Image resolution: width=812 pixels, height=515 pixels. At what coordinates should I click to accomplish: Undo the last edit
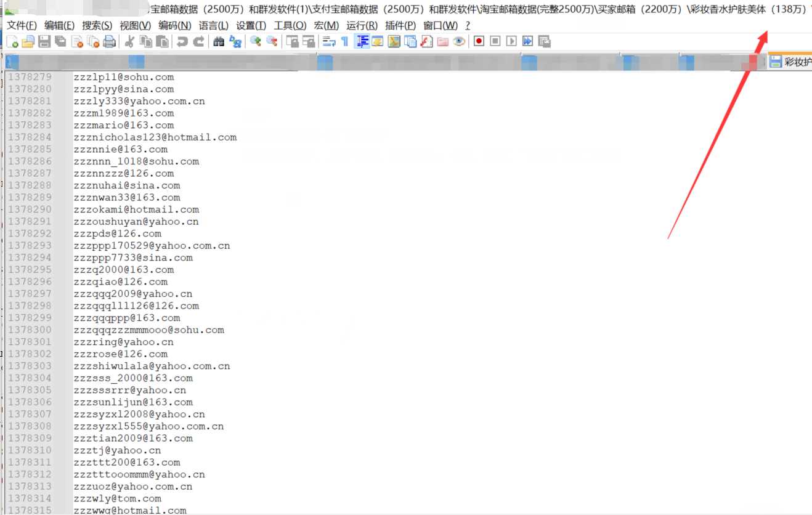point(182,41)
